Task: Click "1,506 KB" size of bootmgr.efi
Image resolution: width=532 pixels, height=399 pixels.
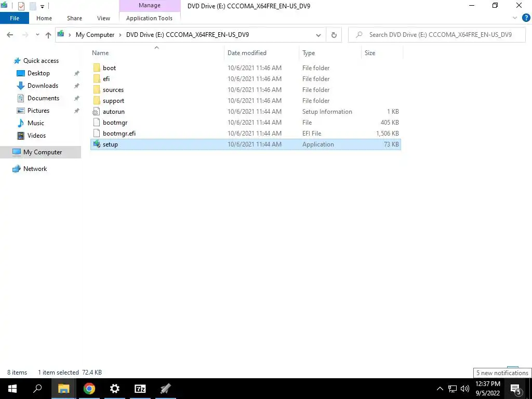Action: click(x=387, y=134)
